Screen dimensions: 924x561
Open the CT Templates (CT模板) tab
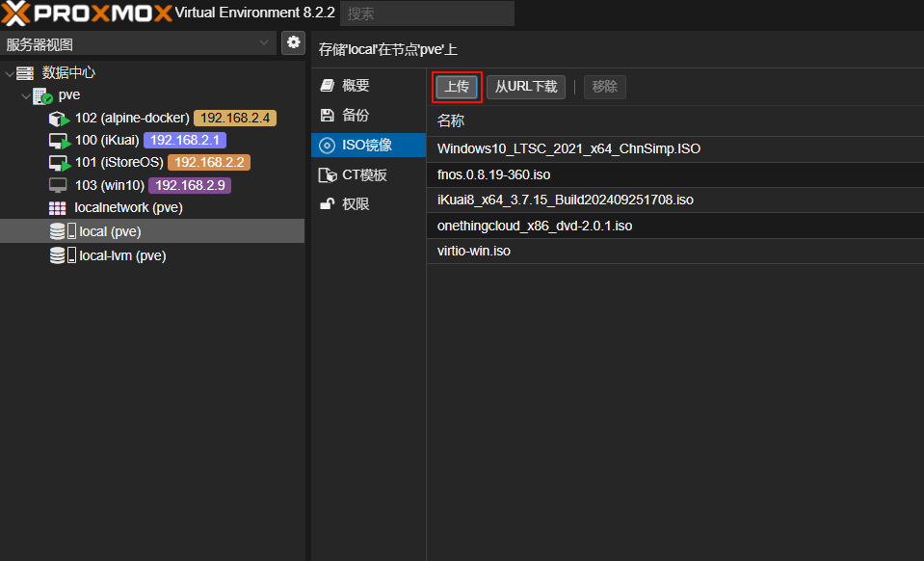[364, 175]
